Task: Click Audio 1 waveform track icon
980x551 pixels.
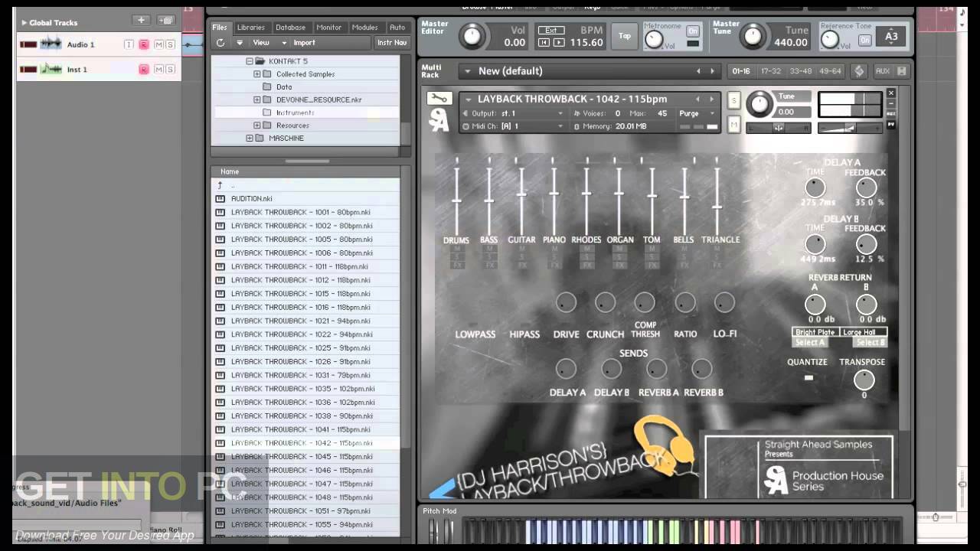Action: pos(51,44)
